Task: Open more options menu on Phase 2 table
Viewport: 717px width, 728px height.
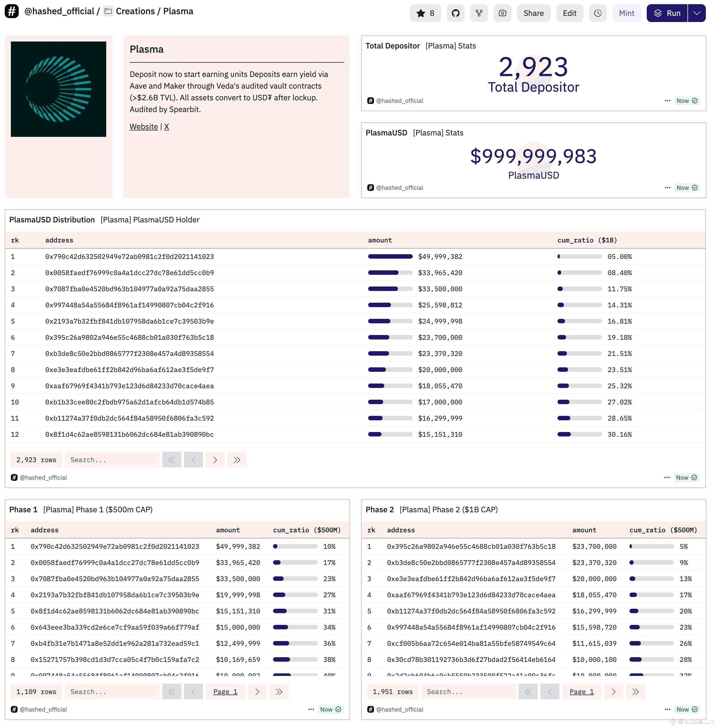Action: pyautogui.click(x=667, y=709)
